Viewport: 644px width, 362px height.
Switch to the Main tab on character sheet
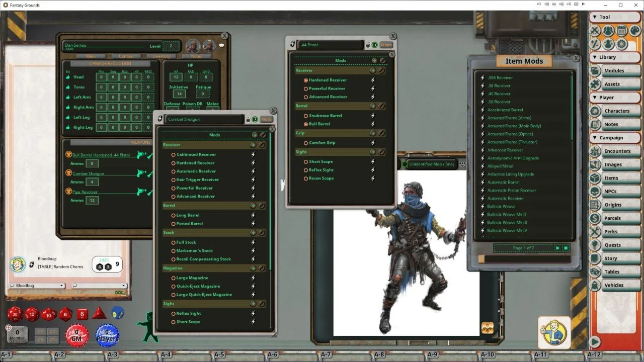coord(91,56)
